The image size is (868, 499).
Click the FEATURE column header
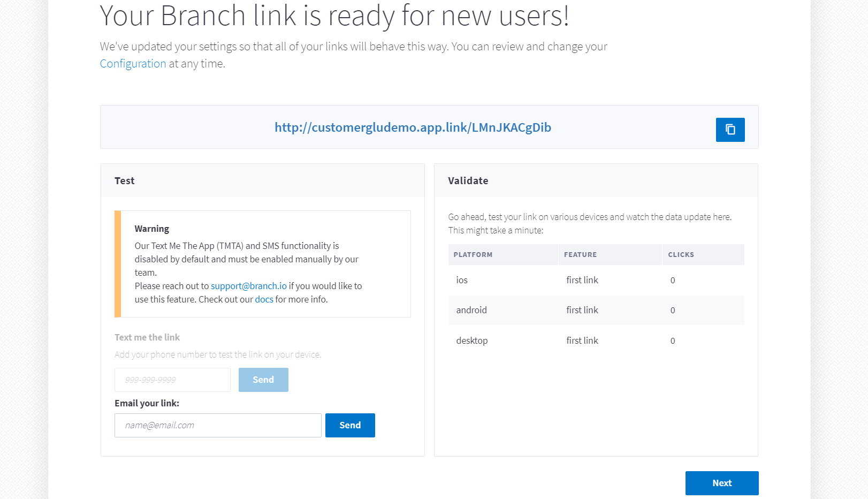[x=580, y=255]
